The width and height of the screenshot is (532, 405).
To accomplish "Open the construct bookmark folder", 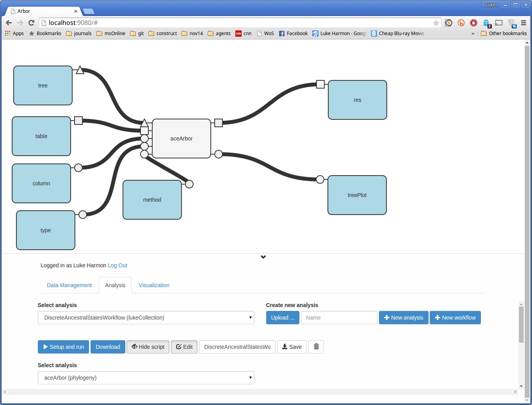I will [x=163, y=34].
